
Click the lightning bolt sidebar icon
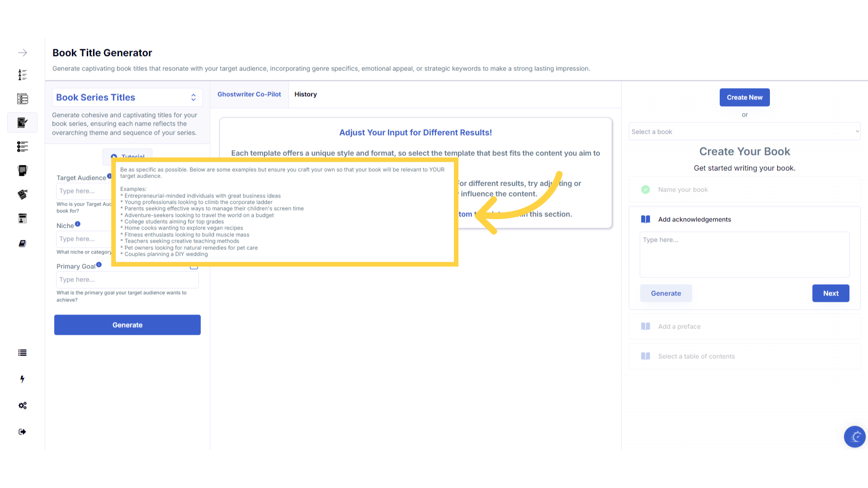coord(23,379)
